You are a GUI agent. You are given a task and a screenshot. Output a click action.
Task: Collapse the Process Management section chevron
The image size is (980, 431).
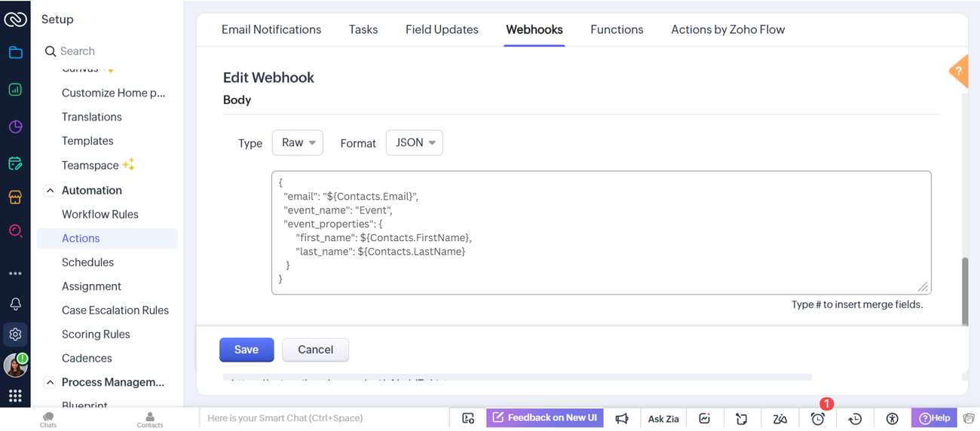(50, 382)
